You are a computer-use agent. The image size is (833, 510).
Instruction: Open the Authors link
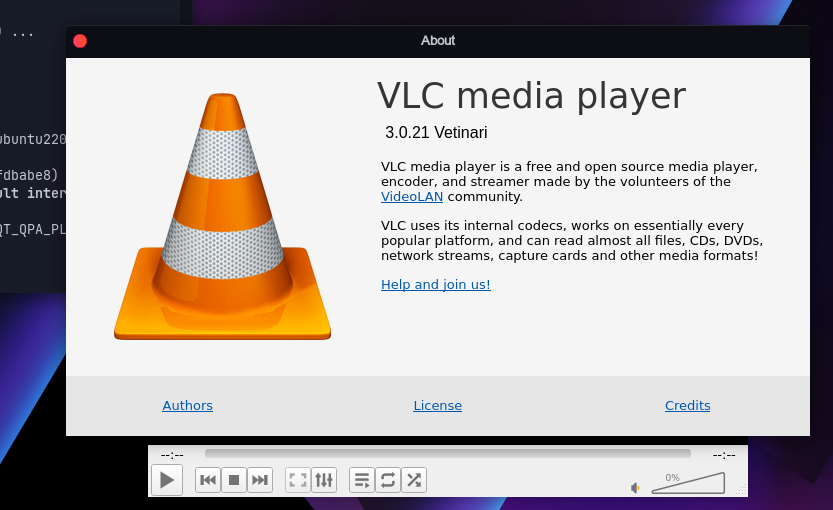coord(187,405)
